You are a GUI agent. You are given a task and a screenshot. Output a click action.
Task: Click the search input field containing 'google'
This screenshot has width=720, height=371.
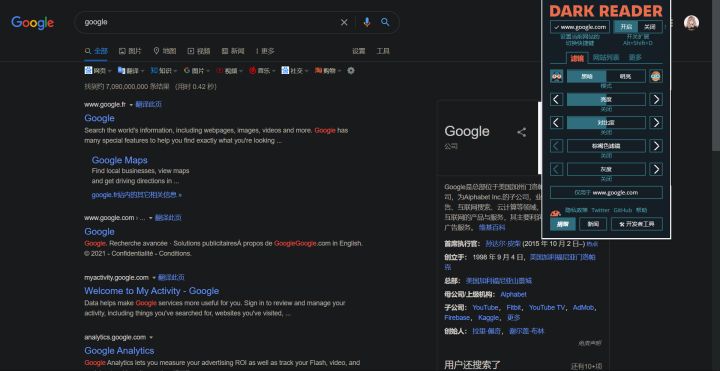point(207,22)
